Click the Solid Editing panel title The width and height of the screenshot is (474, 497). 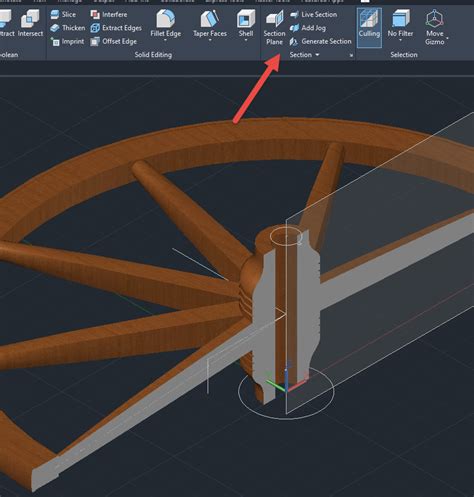click(x=153, y=55)
